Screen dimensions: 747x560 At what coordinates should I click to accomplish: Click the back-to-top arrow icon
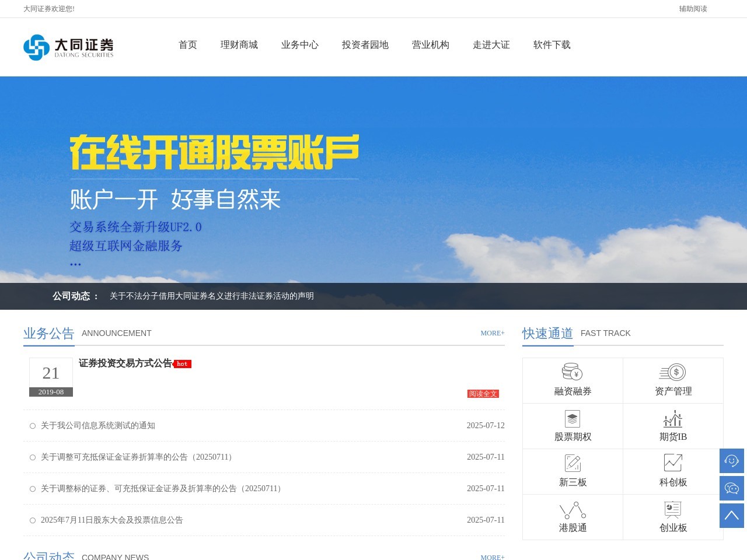point(732,516)
